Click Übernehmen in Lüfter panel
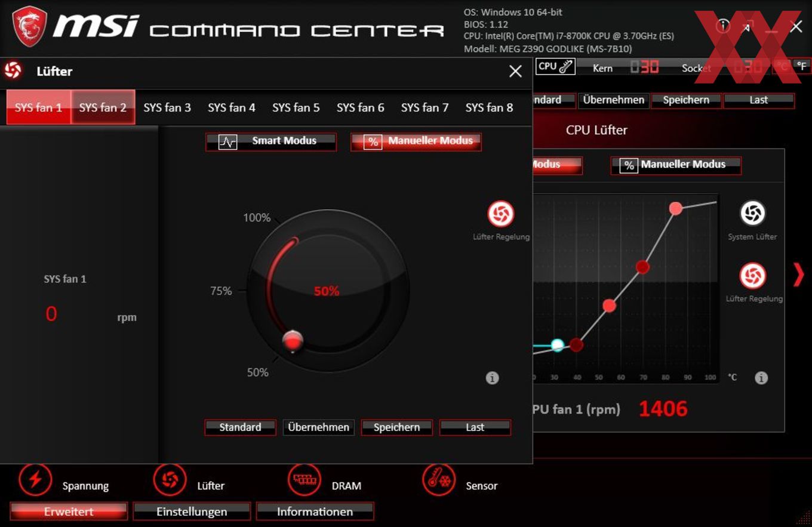 tap(319, 427)
